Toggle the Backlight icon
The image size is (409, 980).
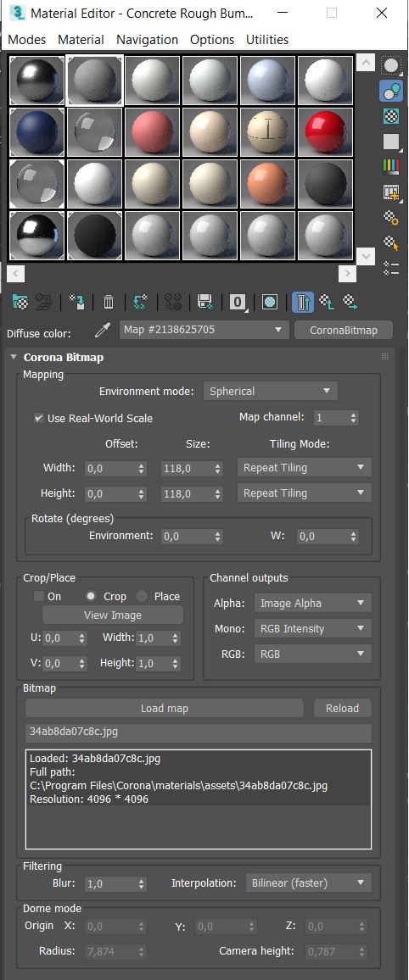click(x=391, y=92)
